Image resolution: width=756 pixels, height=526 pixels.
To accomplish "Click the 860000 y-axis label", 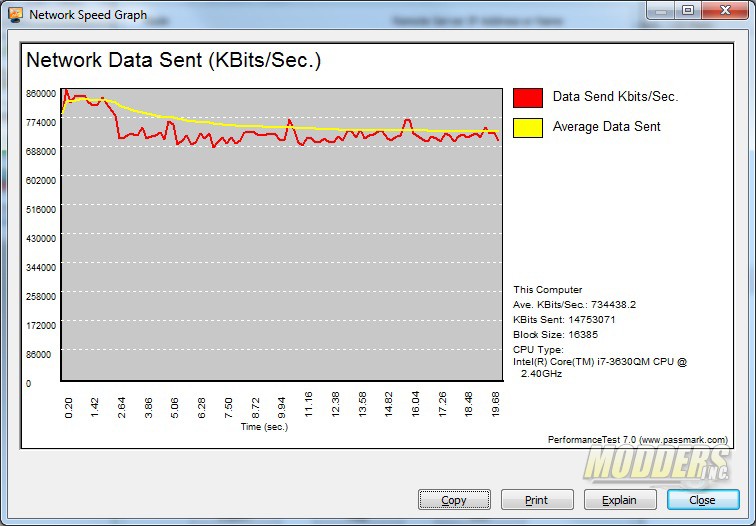I will tap(41, 93).
